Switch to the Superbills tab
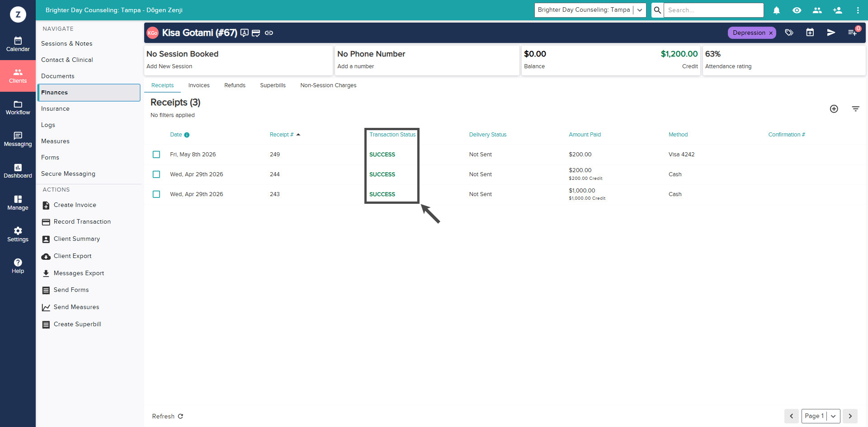The image size is (868, 427). [273, 85]
